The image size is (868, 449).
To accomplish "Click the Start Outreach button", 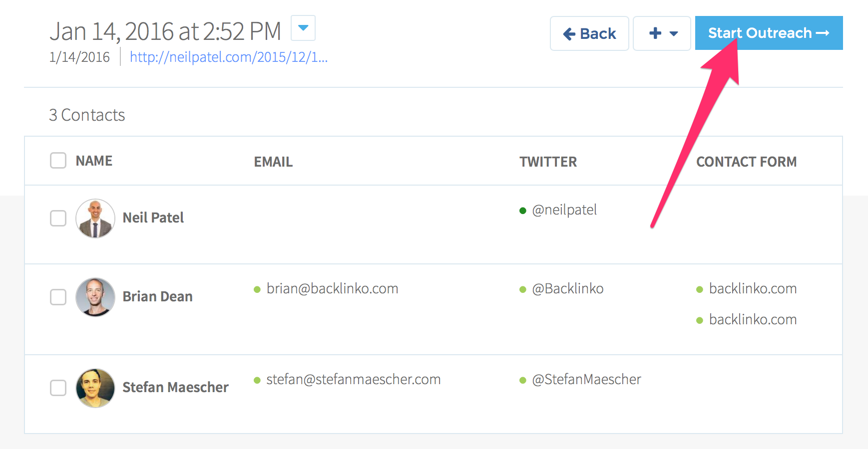I will point(769,33).
